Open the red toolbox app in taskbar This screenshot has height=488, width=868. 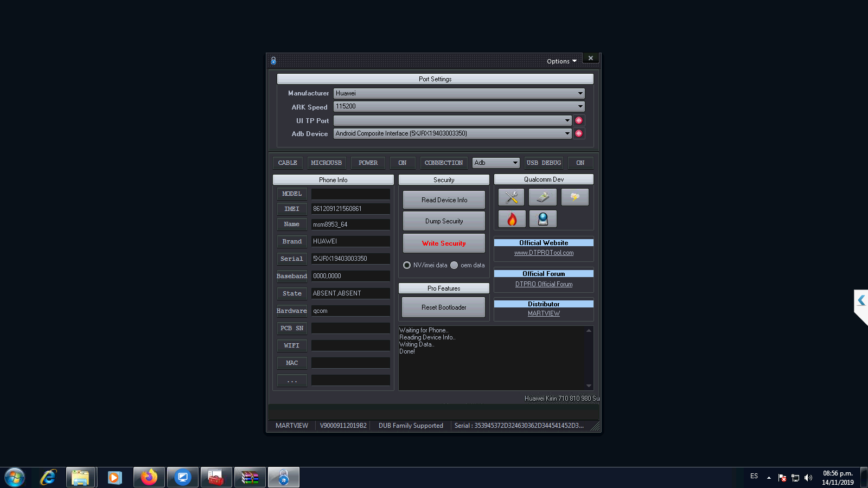tap(216, 477)
